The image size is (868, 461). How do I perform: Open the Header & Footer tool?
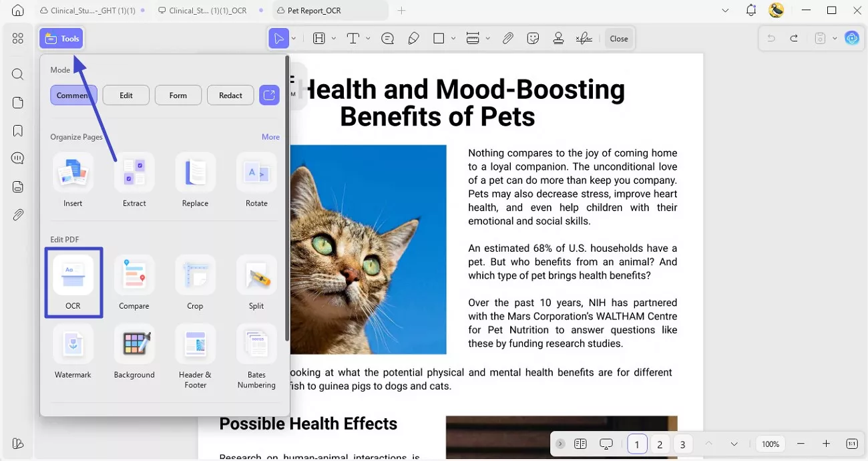pos(195,357)
